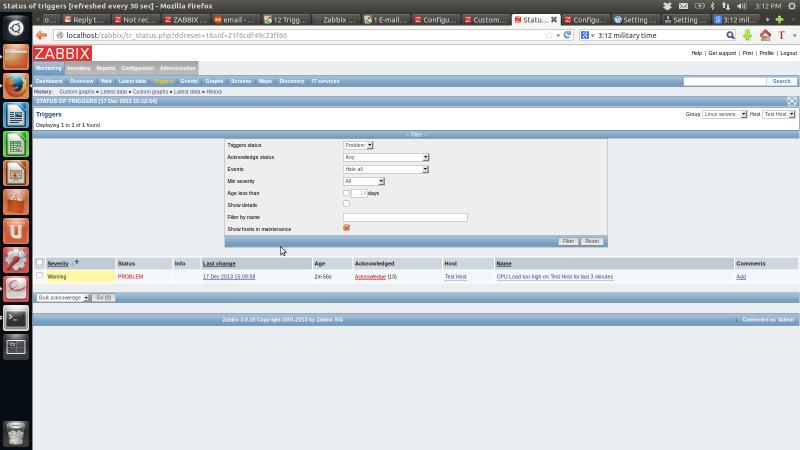Open the Events dropdown showing Hide all
This screenshot has width=800, height=450.
[386, 169]
